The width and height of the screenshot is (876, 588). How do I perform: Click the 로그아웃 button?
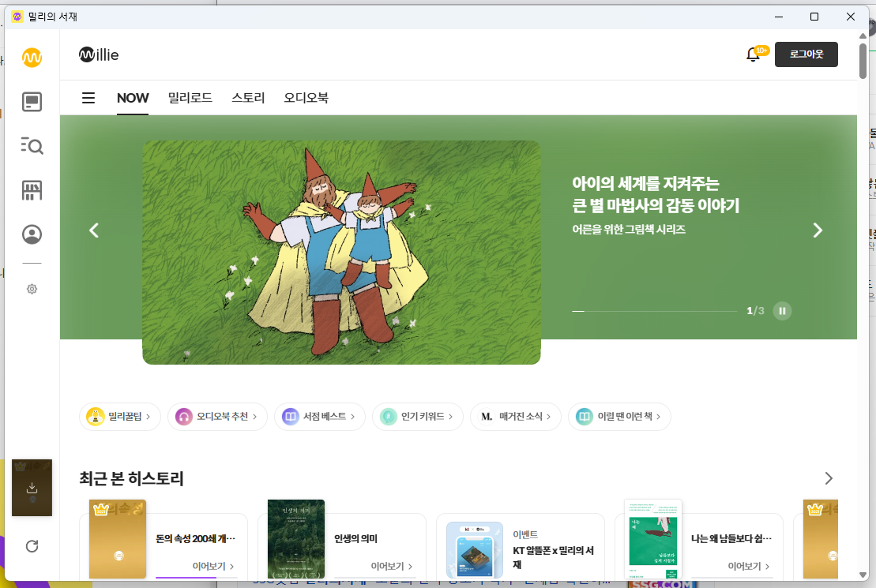click(x=806, y=54)
